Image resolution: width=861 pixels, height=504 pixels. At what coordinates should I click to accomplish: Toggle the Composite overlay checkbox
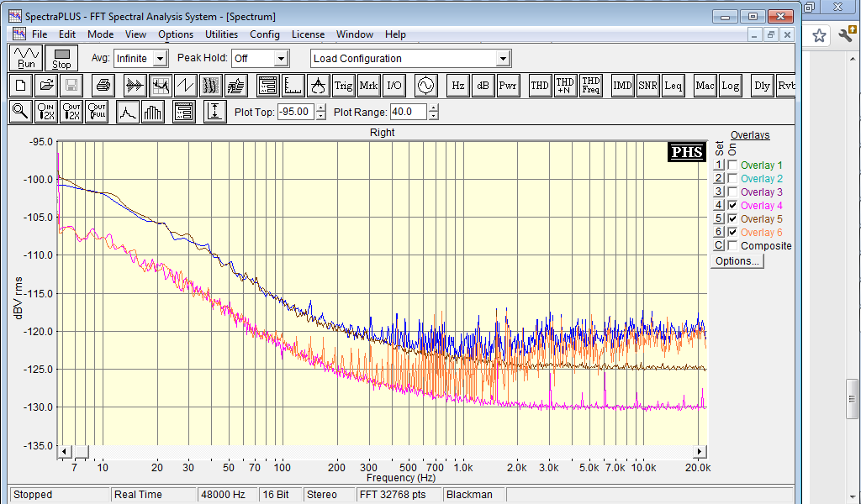click(732, 246)
